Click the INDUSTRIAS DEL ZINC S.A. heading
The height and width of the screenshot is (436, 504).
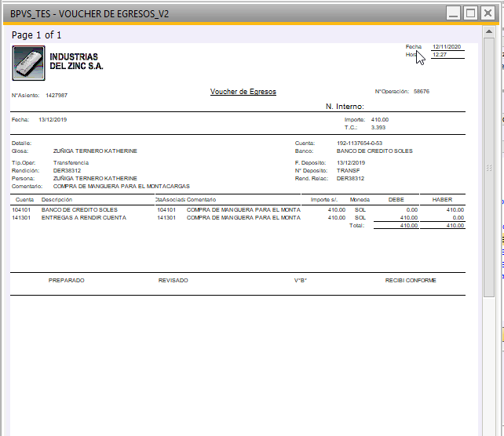pos(76,61)
